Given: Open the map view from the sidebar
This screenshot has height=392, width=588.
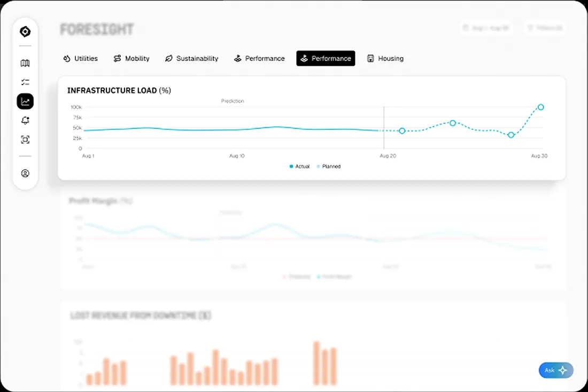Looking at the screenshot, I should [x=25, y=63].
